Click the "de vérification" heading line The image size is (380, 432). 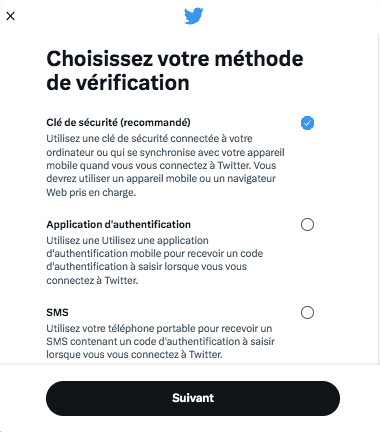(x=118, y=83)
